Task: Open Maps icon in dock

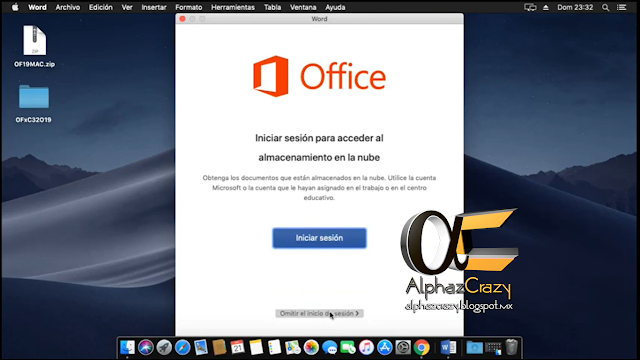Action: (293, 347)
